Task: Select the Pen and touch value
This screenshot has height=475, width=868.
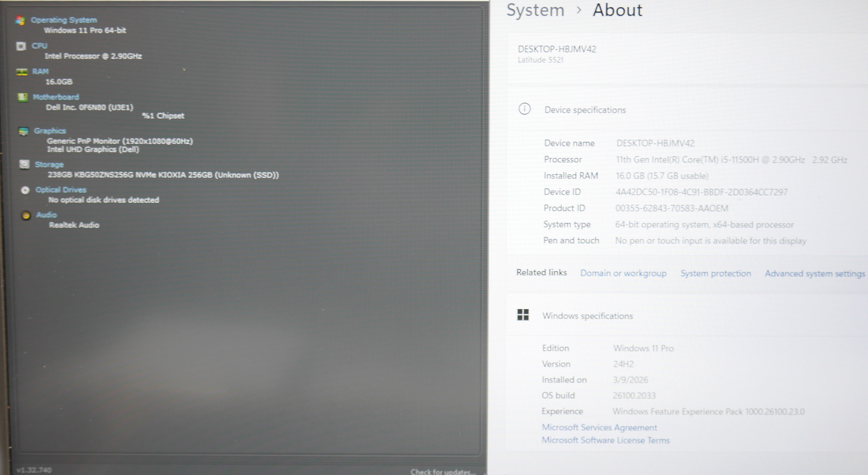Action: click(711, 241)
